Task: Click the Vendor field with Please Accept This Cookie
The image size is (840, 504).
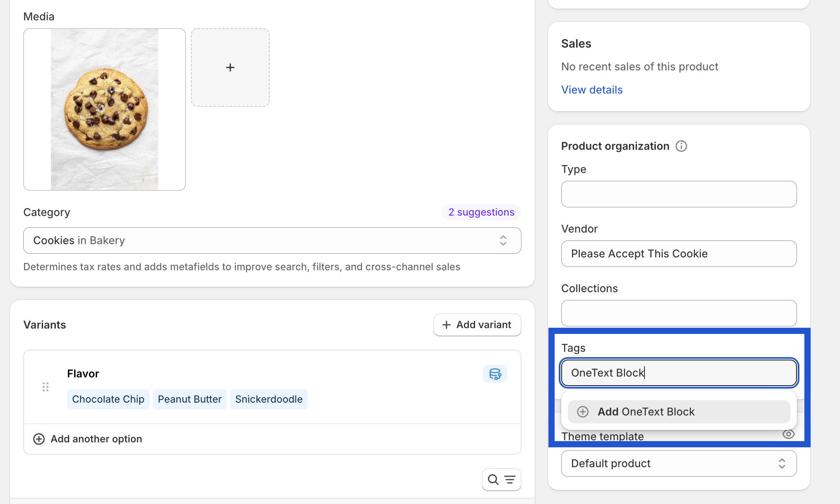Action: coord(678,254)
